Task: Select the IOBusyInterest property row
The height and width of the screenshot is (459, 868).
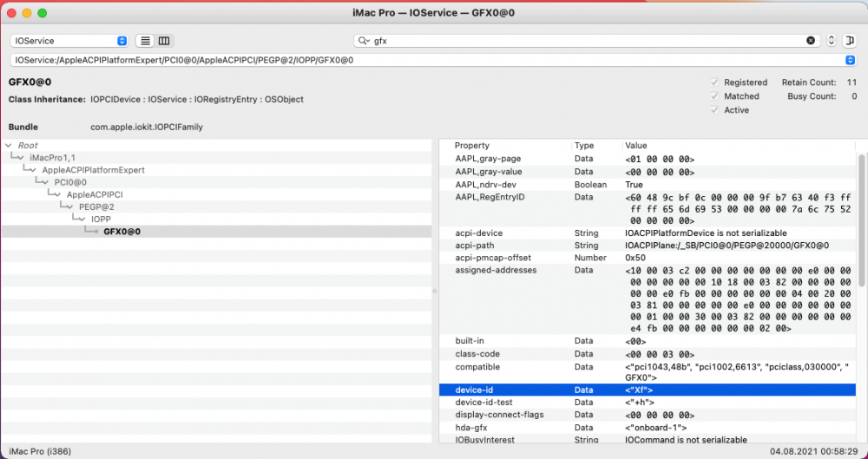Action: pyautogui.click(x=648, y=440)
